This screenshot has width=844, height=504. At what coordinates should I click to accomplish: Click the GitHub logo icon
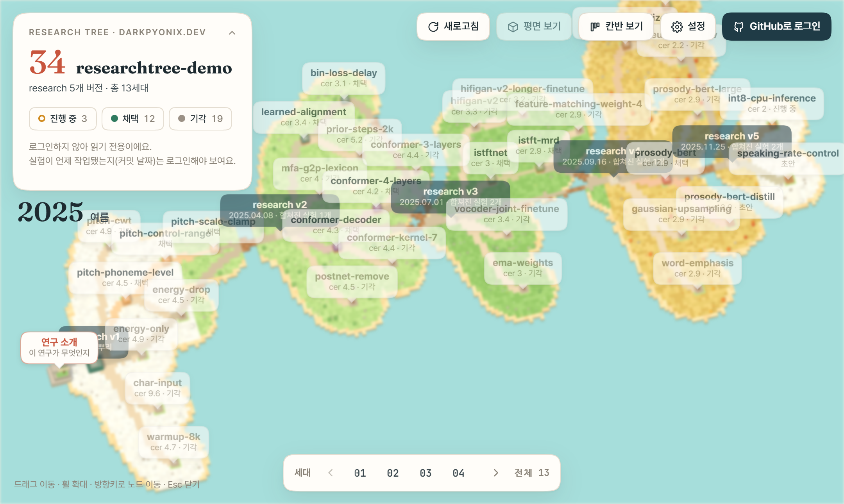(738, 27)
